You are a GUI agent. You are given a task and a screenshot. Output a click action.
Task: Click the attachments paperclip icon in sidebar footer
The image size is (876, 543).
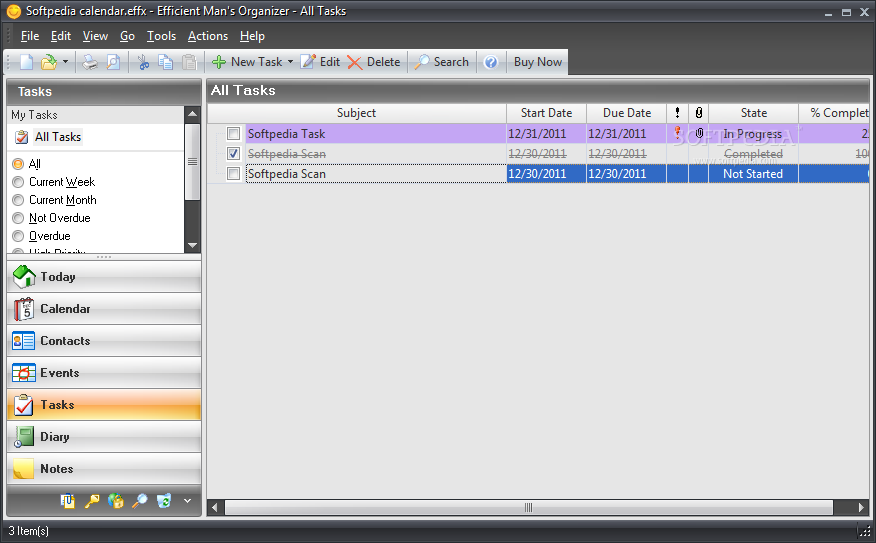pos(68,501)
